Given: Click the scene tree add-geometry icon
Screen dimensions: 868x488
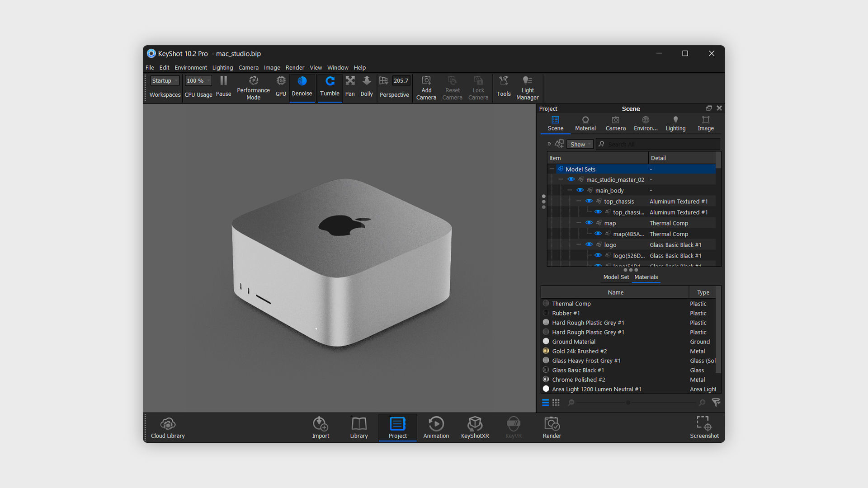Looking at the screenshot, I should 560,144.
